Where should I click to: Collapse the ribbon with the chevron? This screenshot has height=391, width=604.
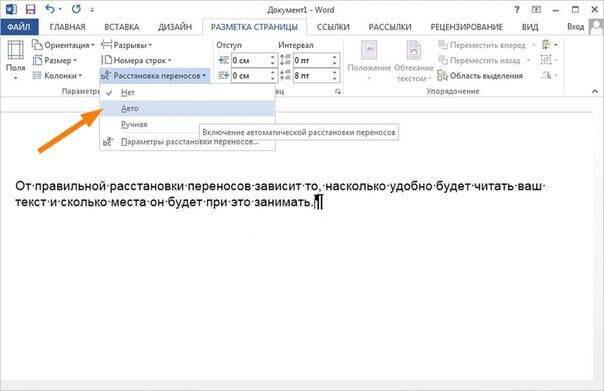click(x=595, y=91)
